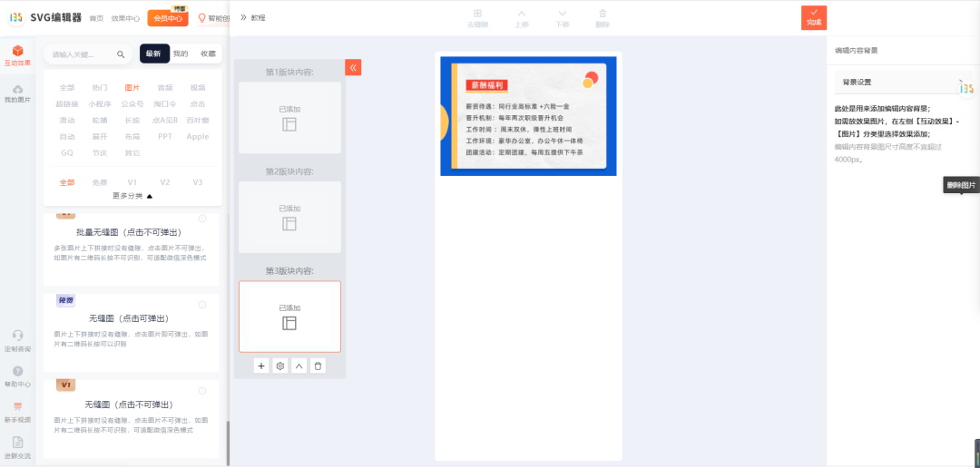Filter by 视频 category
Screen dimensions: 980x468
198,87
